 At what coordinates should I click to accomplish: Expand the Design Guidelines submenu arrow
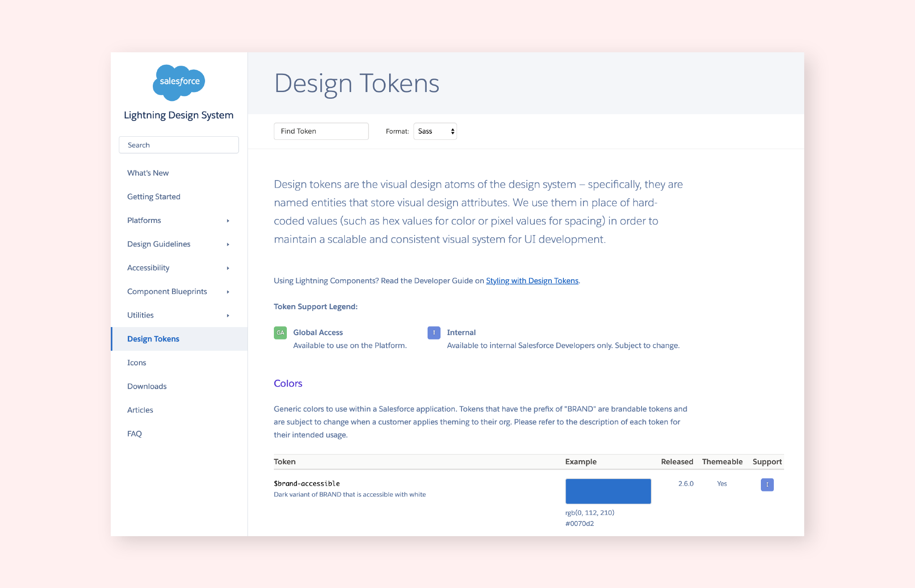228,244
